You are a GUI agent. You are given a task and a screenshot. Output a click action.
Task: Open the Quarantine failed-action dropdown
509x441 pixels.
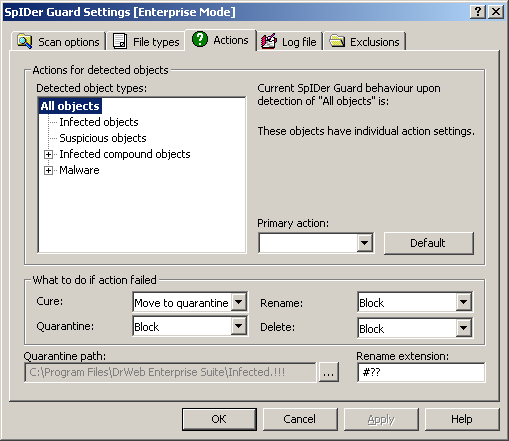click(238, 326)
